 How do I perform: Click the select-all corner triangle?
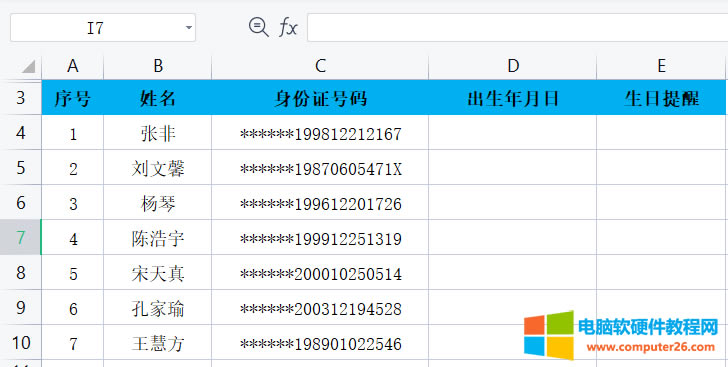(28, 67)
